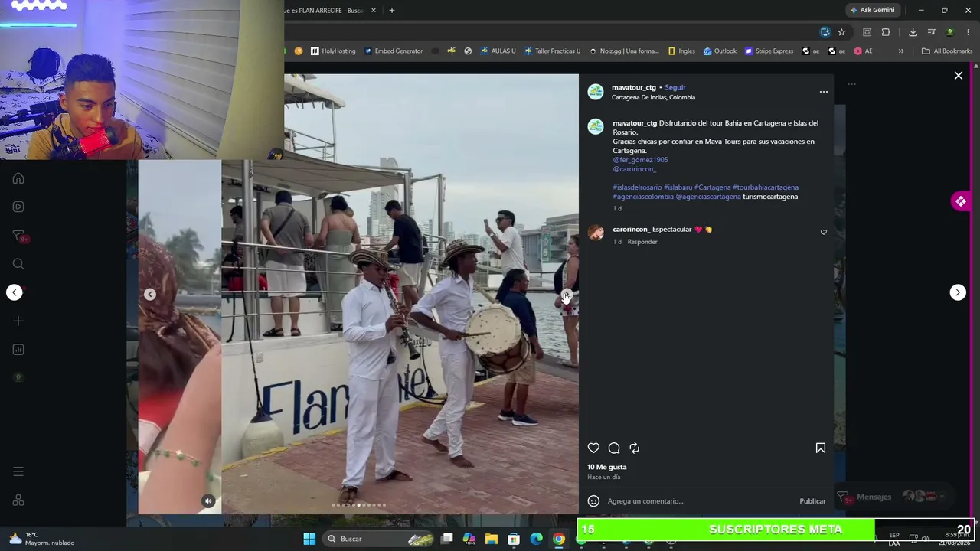980x551 pixels.
Task: Click the comment input field
Action: click(698, 501)
